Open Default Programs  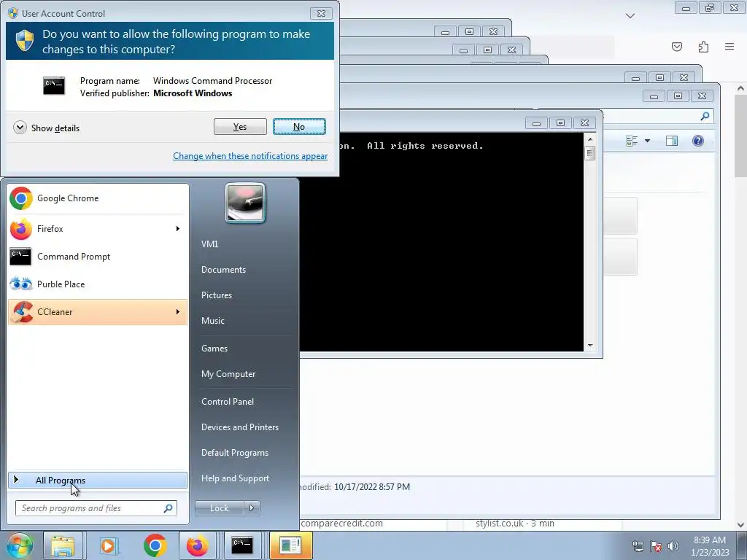pyautogui.click(x=234, y=452)
